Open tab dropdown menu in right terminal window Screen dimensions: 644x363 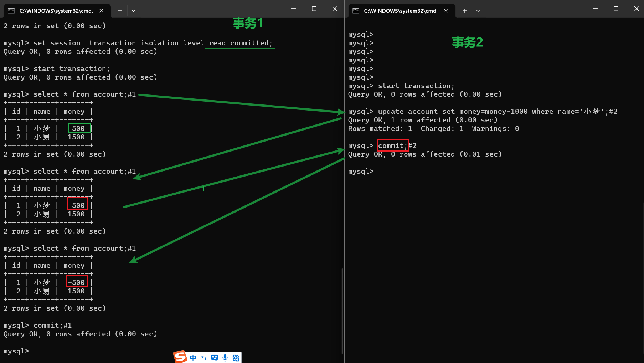(x=478, y=11)
